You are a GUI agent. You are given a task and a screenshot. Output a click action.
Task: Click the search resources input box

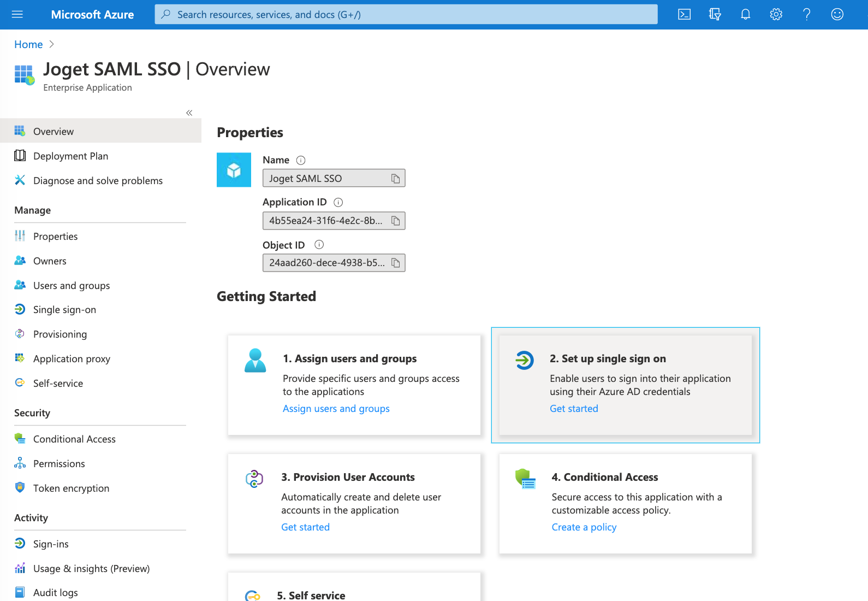(406, 15)
